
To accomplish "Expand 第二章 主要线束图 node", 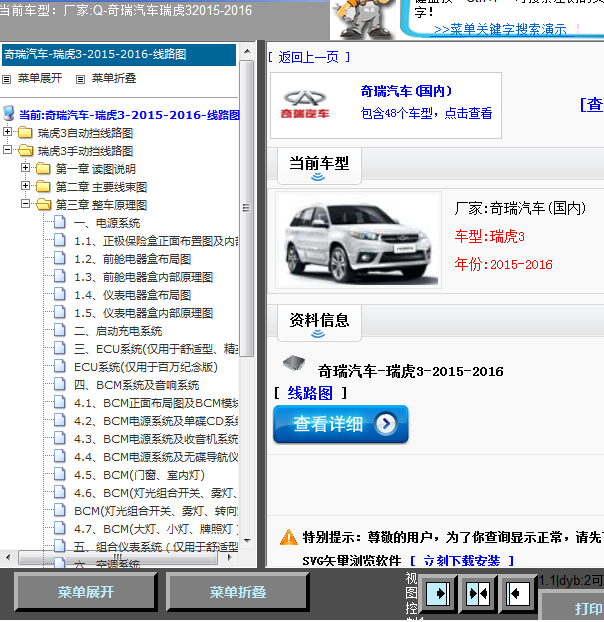I will point(25,186).
